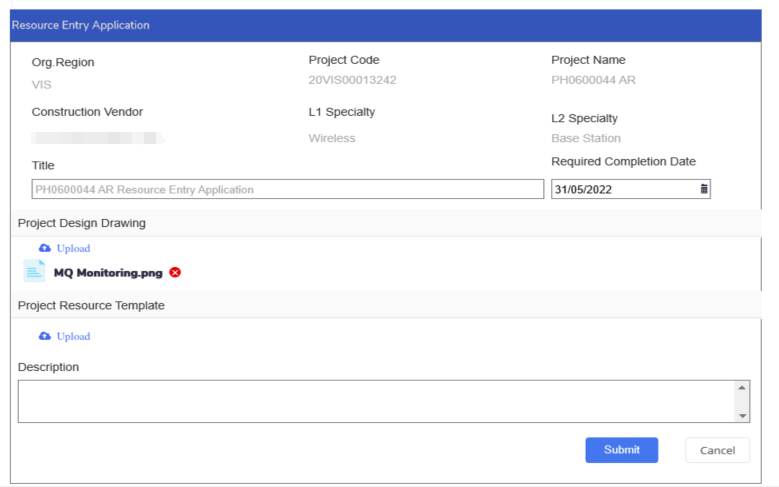Click Upload link for Project Resource Template
The image size is (779, 487).
click(73, 336)
